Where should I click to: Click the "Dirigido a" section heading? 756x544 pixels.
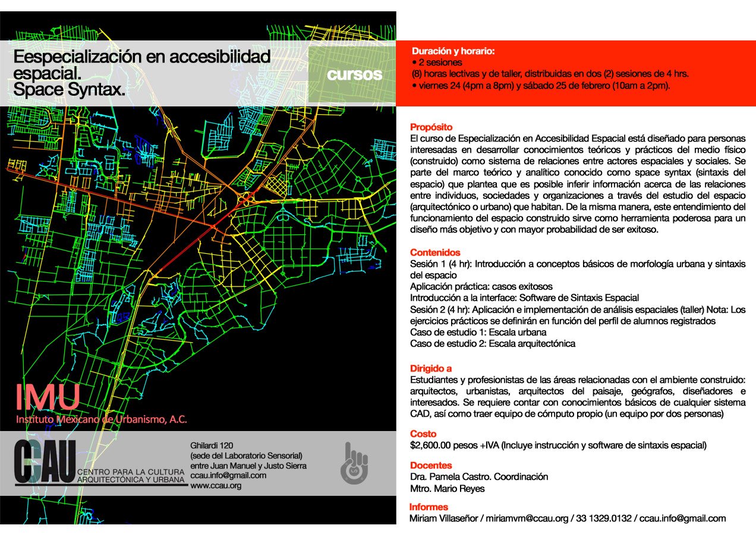point(430,369)
